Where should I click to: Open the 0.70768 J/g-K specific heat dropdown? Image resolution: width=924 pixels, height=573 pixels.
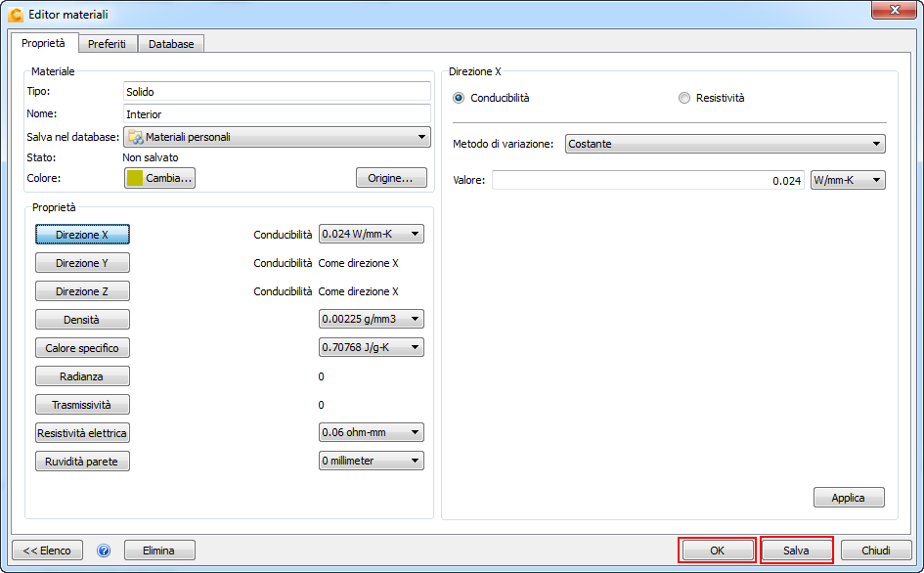click(372, 347)
